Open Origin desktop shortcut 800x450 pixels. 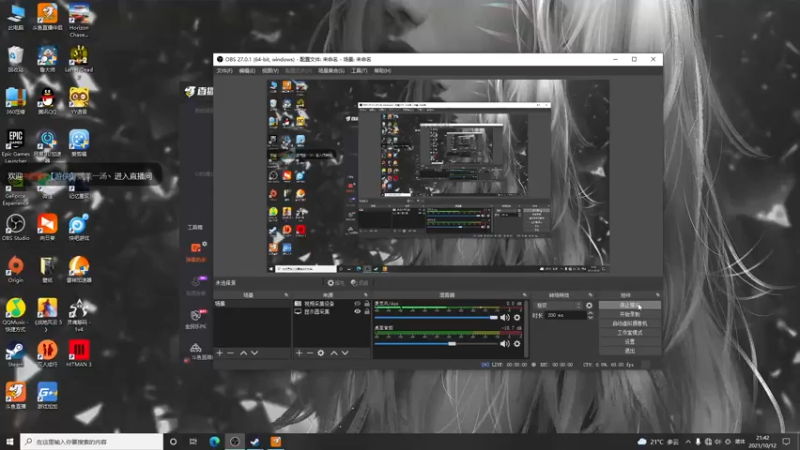pos(15,269)
